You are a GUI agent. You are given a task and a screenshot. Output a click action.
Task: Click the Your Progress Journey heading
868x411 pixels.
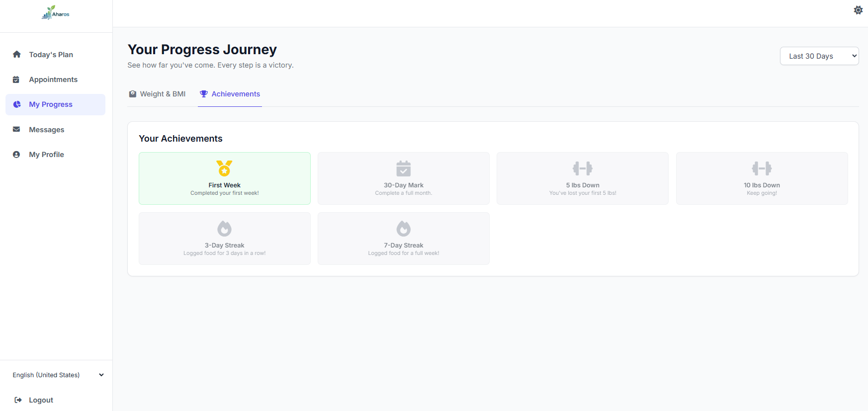click(x=202, y=50)
